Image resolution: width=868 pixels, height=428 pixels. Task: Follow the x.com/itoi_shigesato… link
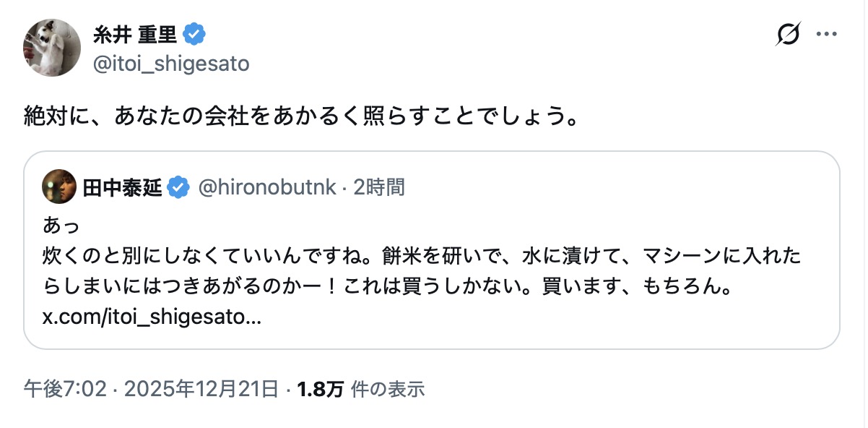152,318
